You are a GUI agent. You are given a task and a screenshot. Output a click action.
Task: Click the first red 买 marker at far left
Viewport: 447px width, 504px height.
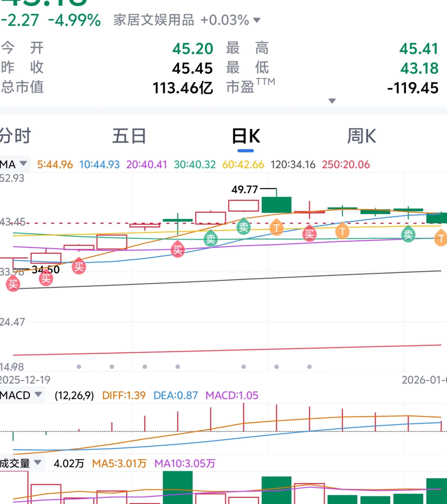[13, 284]
